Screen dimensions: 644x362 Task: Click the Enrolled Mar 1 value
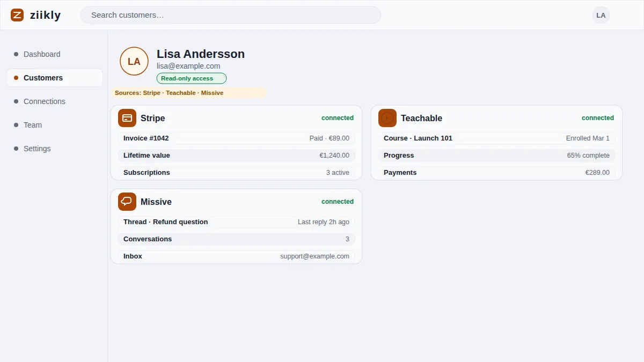(x=588, y=138)
